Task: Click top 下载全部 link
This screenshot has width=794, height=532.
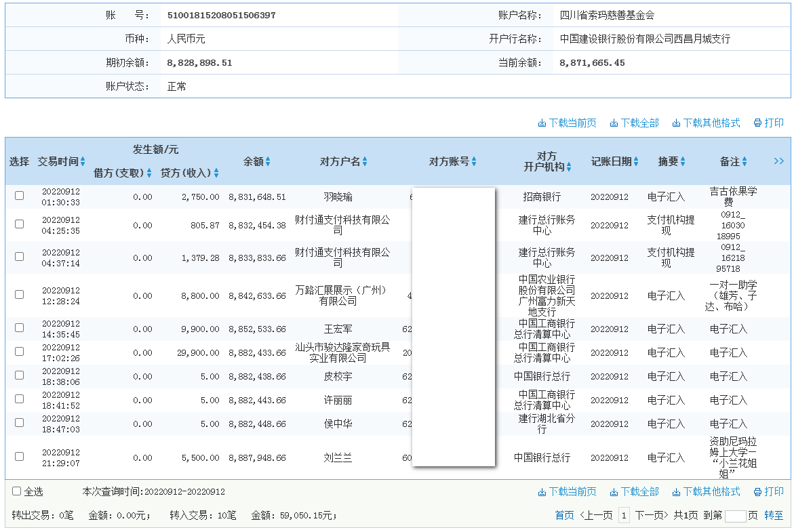Action: point(635,123)
